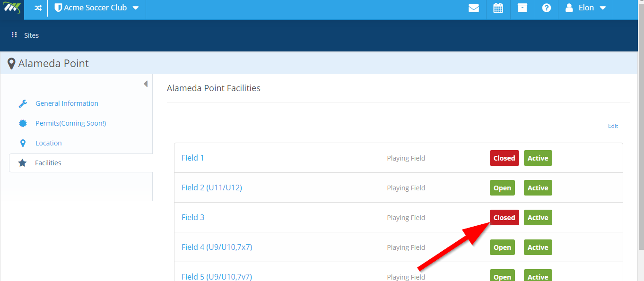644x281 pixels.
Task: Open the Field 3 link
Action: click(193, 217)
